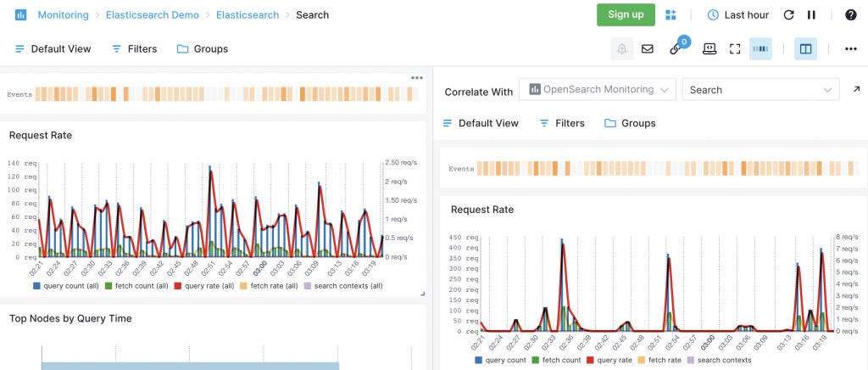
Task: Open Groups in the top toolbar
Action: [x=203, y=48]
